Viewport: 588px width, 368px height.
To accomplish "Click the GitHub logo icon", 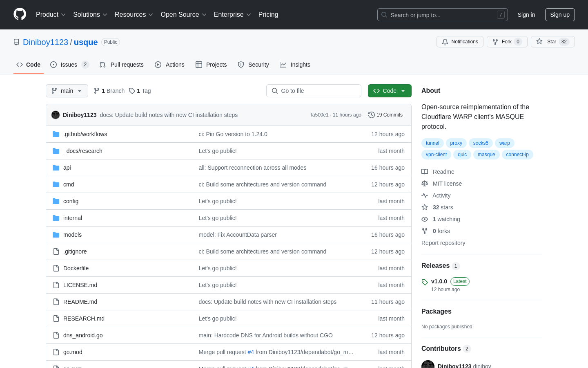I will click(20, 14).
